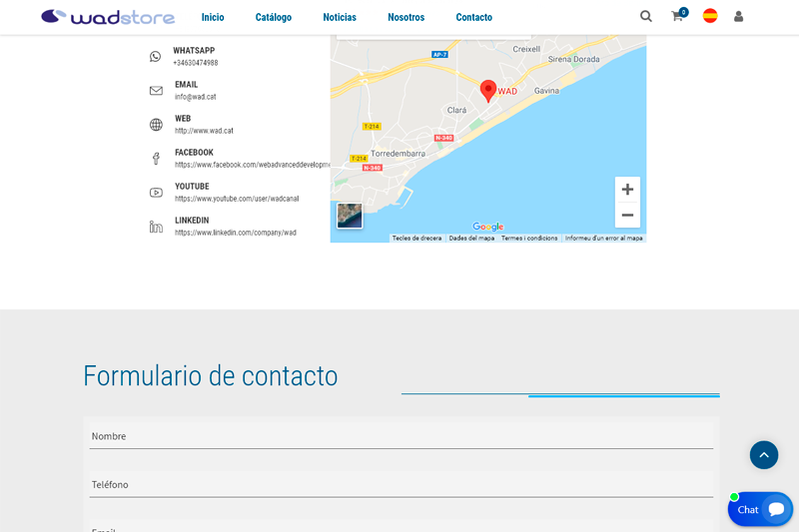799x532 pixels.
Task: Click the email envelope icon
Action: pyautogui.click(x=156, y=91)
